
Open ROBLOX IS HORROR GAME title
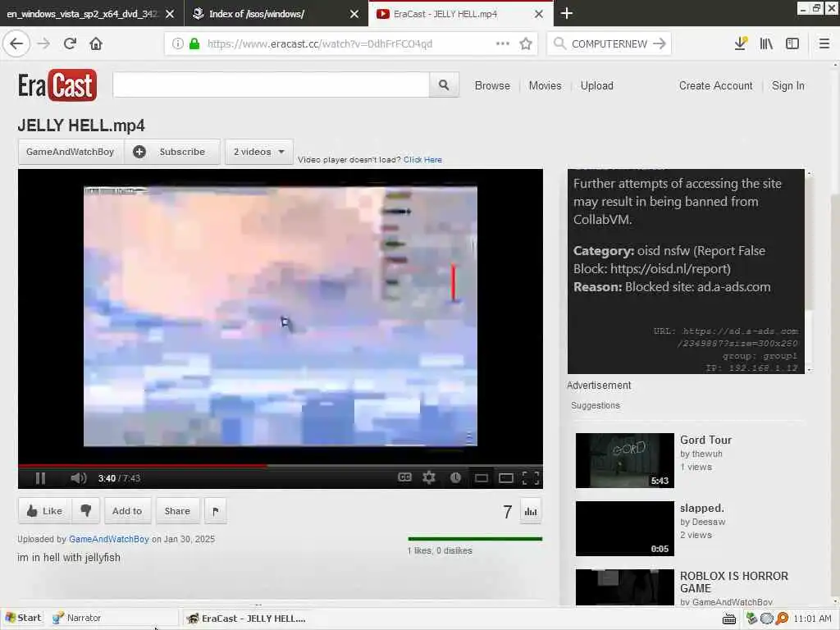pyautogui.click(x=734, y=582)
